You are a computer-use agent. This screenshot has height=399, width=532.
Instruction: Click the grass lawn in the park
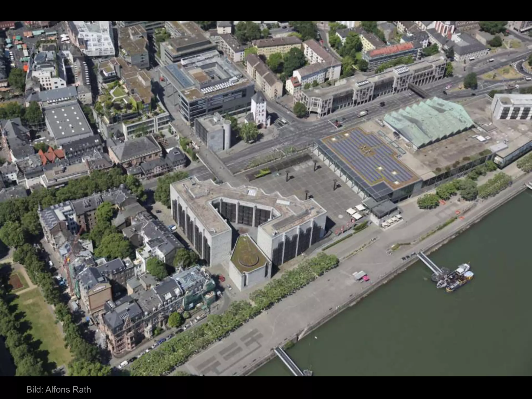(42, 325)
